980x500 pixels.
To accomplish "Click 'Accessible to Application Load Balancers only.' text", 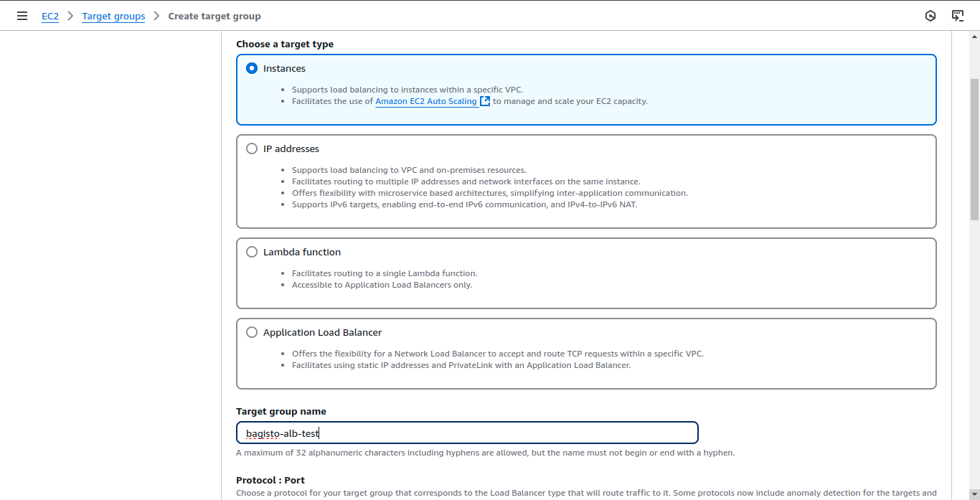I will [x=382, y=285].
